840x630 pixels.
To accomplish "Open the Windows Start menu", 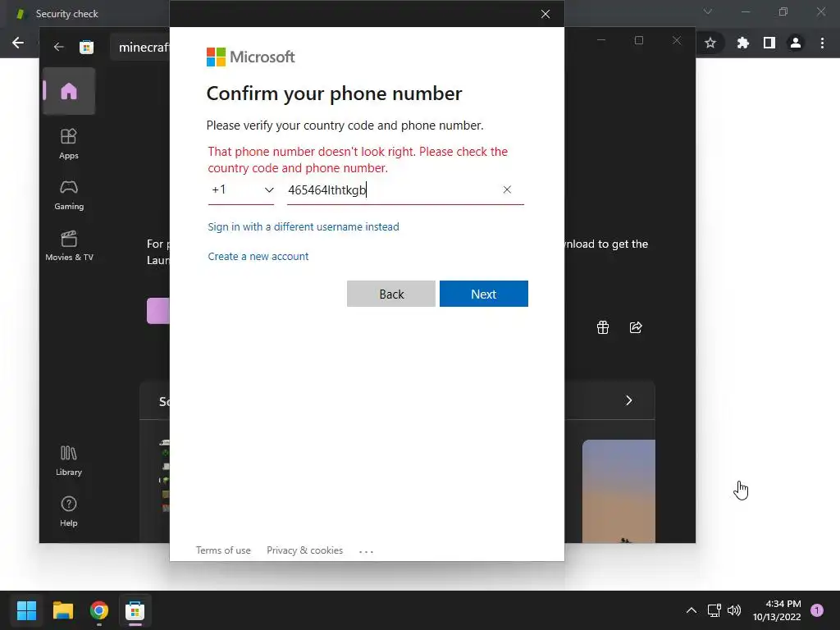I will (x=26, y=610).
